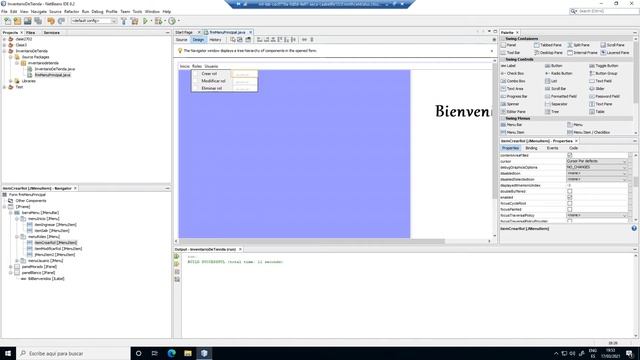Select itemModificarRol in Navigator tree
This screenshot has height=360, width=640.
click(58, 249)
